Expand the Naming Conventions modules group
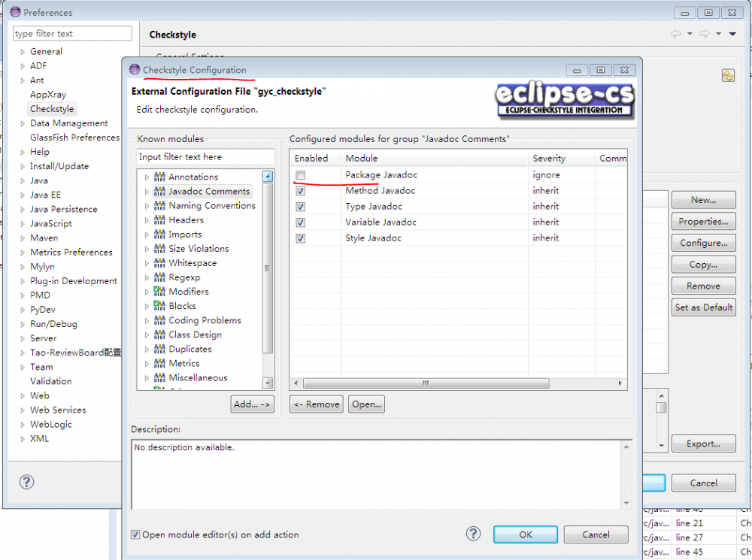The height and width of the screenshot is (560, 752). [147, 206]
